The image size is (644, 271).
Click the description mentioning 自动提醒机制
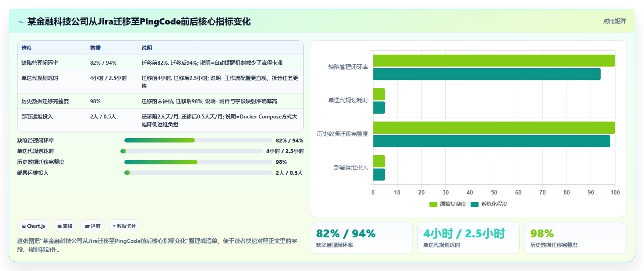click(212, 63)
